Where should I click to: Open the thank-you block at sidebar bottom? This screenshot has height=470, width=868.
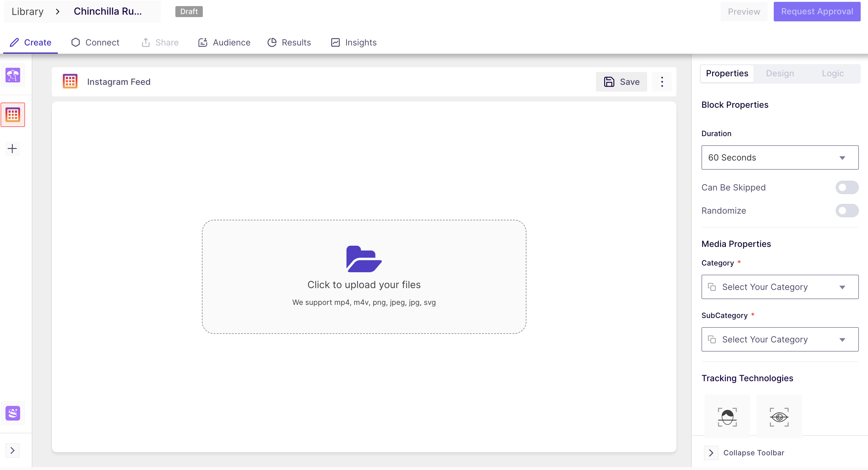(13, 413)
